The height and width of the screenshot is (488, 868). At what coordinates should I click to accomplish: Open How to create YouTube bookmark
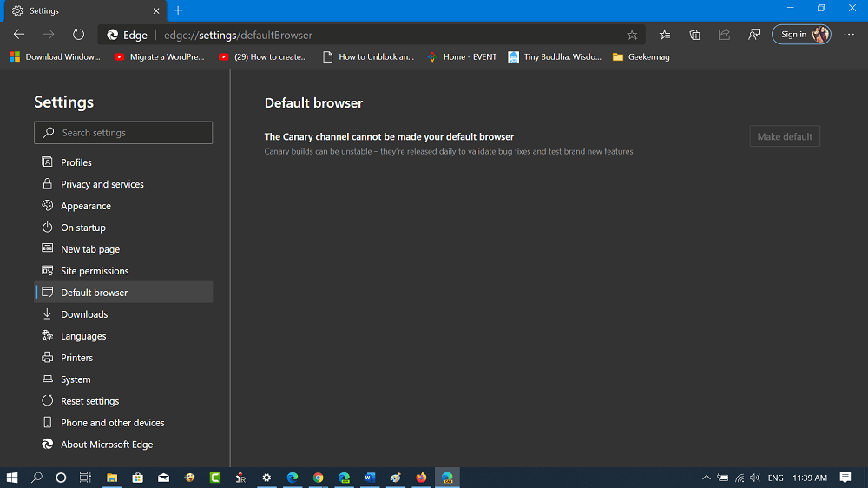(x=263, y=56)
